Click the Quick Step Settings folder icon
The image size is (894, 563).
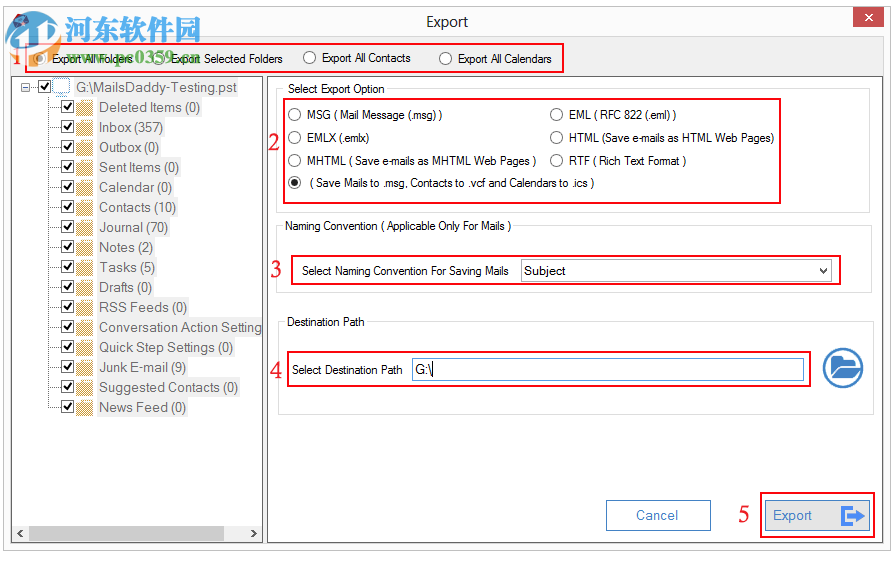(84, 347)
